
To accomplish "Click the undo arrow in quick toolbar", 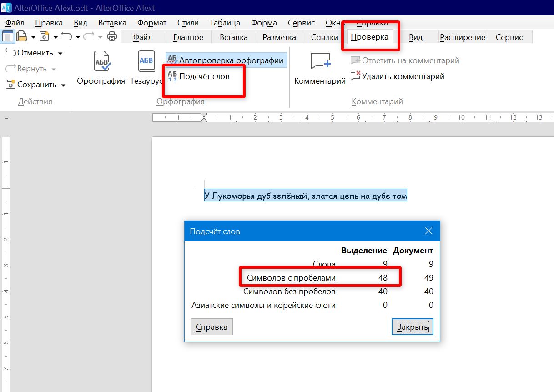I will (66, 37).
